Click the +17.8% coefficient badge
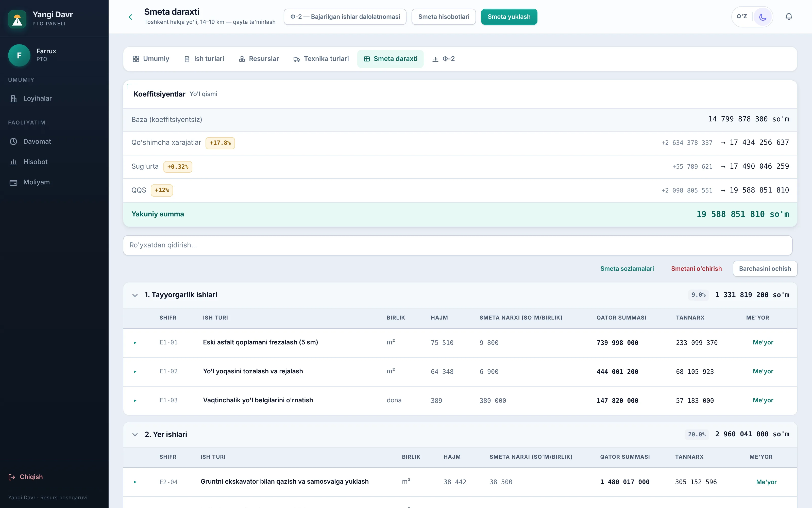This screenshot has height=508, width=812. [220, 143]
